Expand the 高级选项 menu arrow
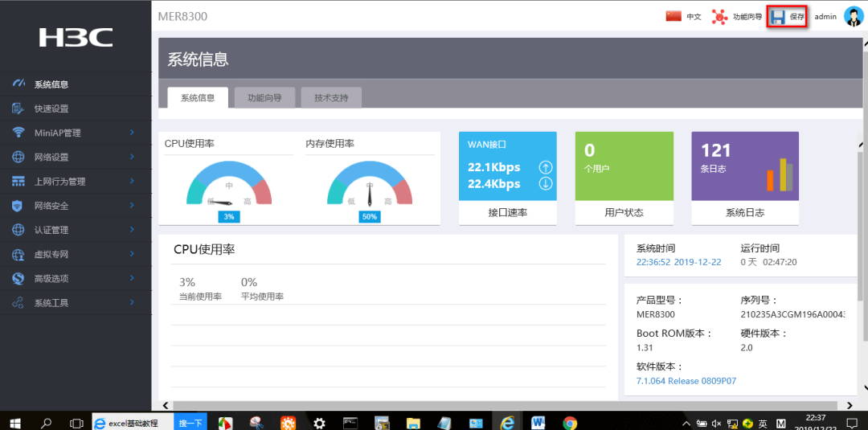Screen dimensions: 868x430 point(133,278)
